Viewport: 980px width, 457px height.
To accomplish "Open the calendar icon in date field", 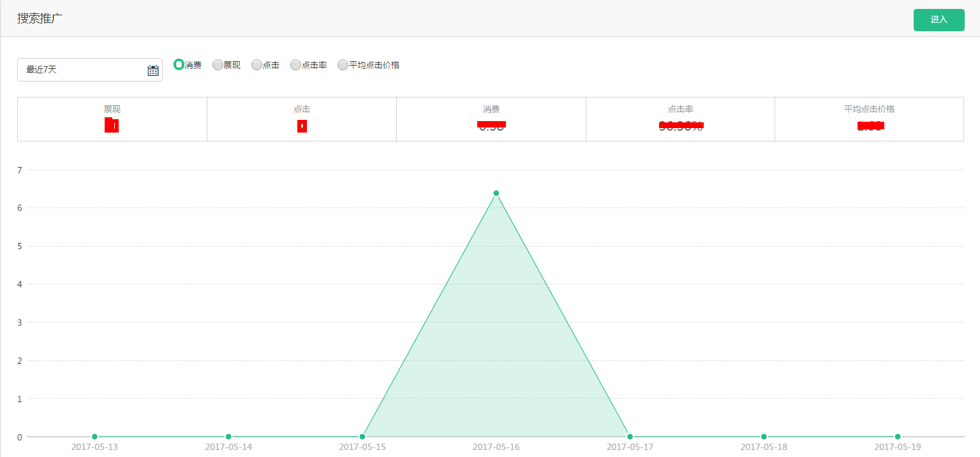I will coord(153,70).
